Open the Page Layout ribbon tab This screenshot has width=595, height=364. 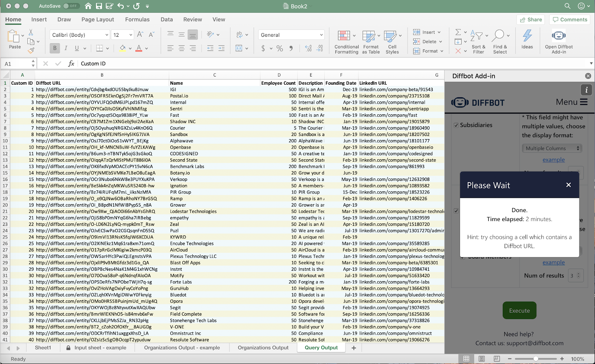pyautogui.click(x=98, y=19)
